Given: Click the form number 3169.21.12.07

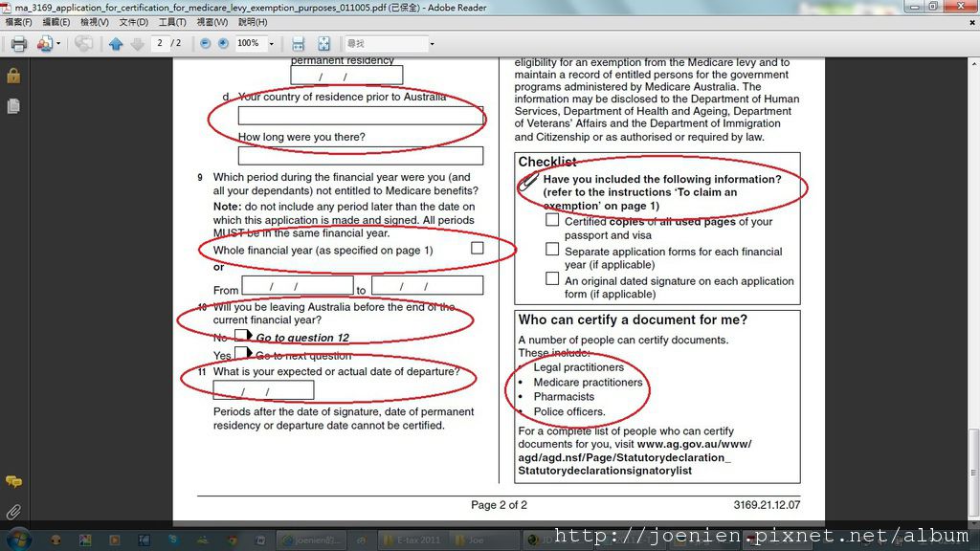Looking at the screenshot, I should 767,505.
